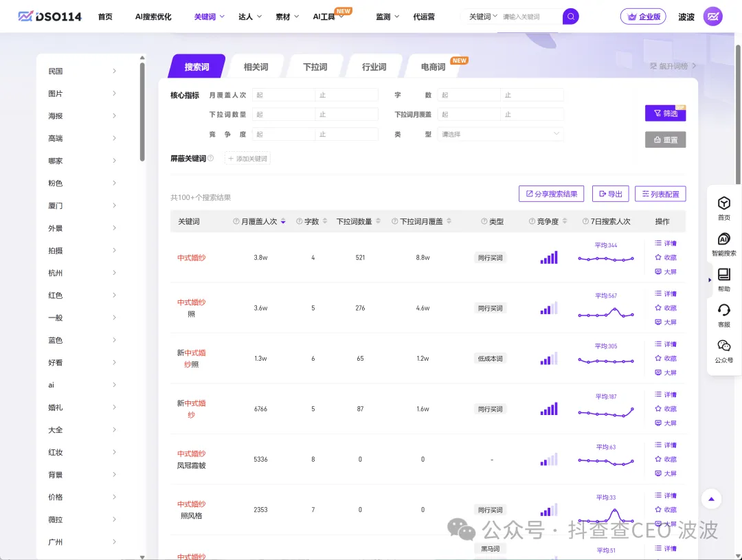742x560 pixels.
Task: Sort by 月覆盖人次 column arrow
Action: pos(283,222)
